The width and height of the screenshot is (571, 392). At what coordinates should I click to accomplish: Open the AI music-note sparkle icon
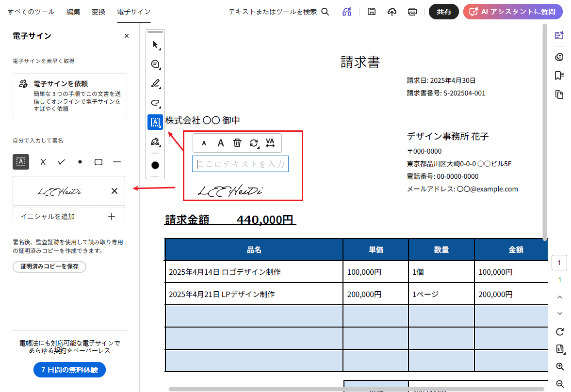pyautogui.click(x=347, y=12)
